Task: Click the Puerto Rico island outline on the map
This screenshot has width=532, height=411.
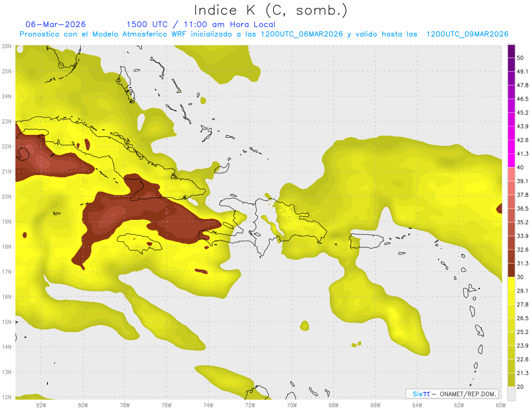Action: [x=366, y=241]
